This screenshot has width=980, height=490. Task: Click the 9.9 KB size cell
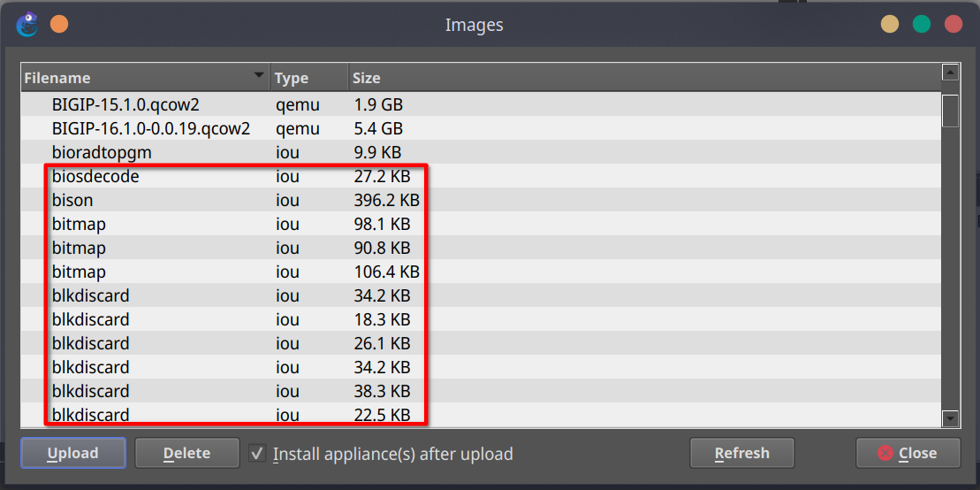pyautogui.click(x=376, y=153)
